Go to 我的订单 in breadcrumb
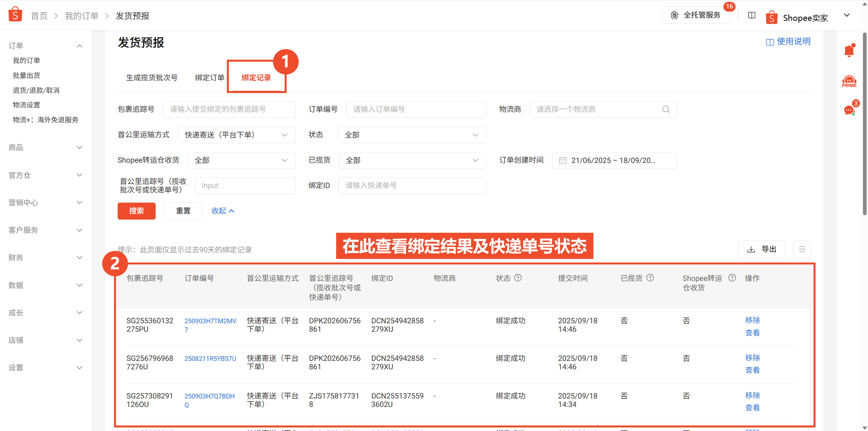Screen dimensions: 868x431 tap(81, 16)
